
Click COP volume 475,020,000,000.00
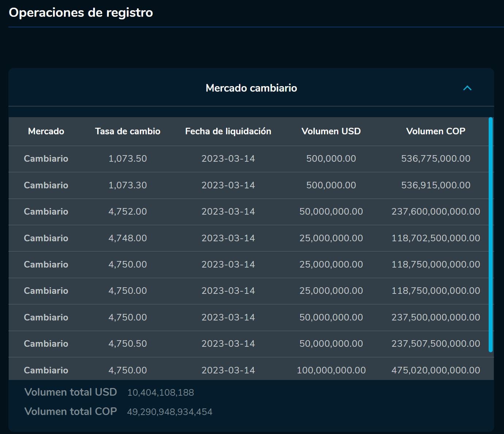click(x=435, y=370)
